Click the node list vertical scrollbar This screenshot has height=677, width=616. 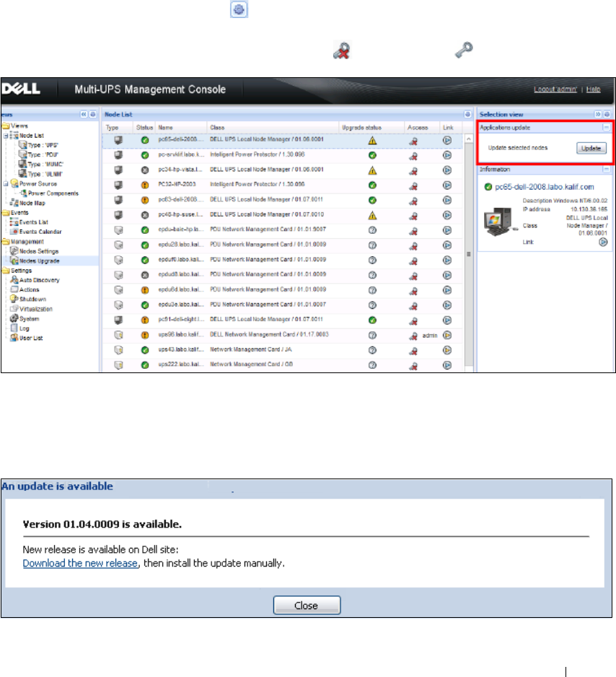coord(468,254)
